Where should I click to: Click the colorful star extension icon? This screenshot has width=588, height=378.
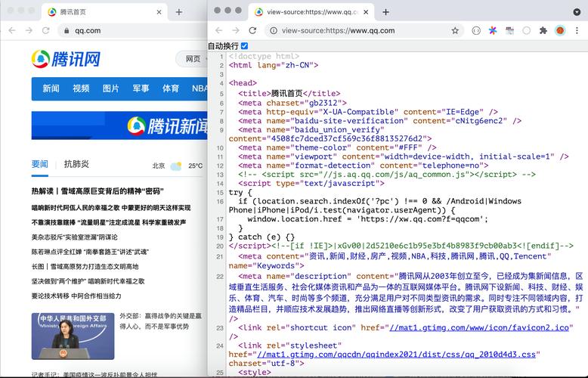click(493, 31)
